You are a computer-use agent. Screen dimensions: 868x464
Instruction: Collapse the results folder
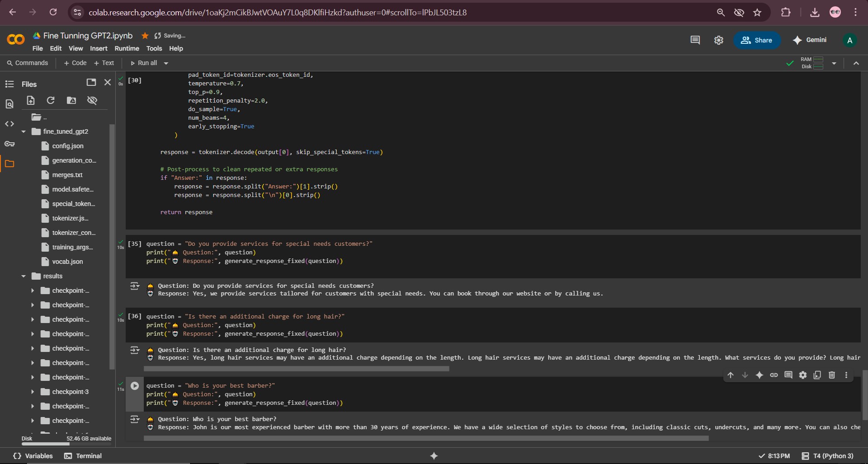point(24,276)
